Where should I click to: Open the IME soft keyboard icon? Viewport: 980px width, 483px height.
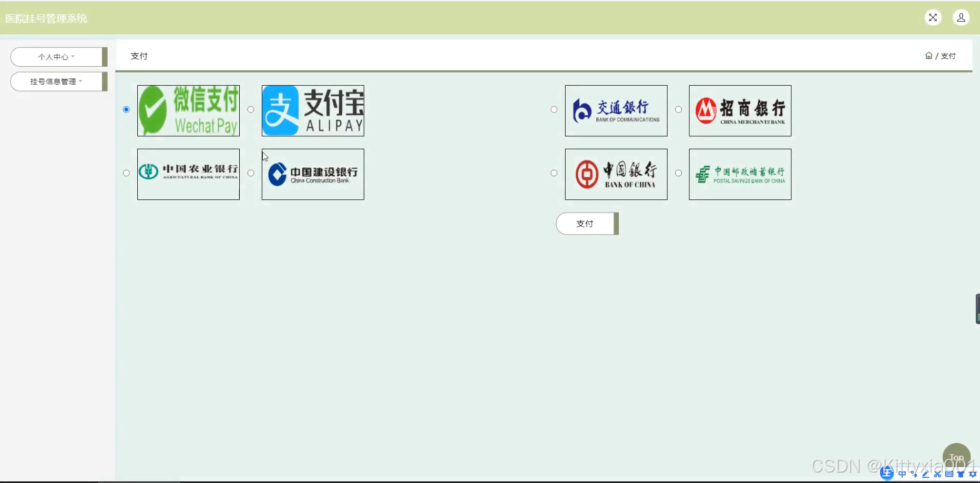pyautogui.click(x=949, y=474)
